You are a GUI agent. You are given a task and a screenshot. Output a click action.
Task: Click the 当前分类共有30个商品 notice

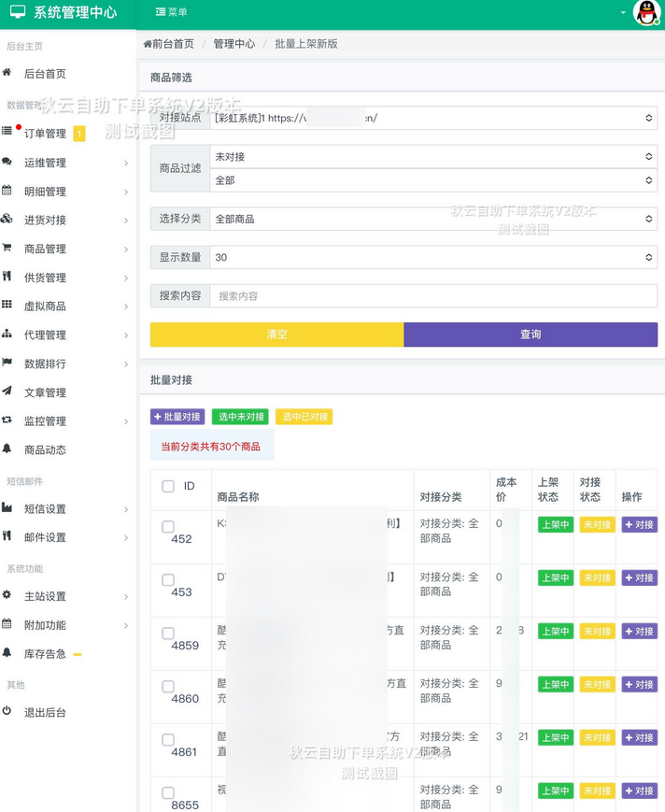pos(212,446)
